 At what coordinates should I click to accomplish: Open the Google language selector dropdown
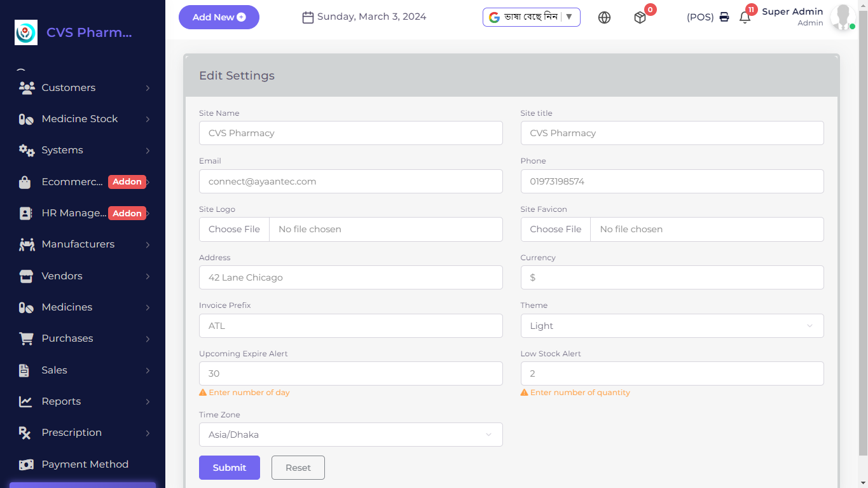[531, 17]
